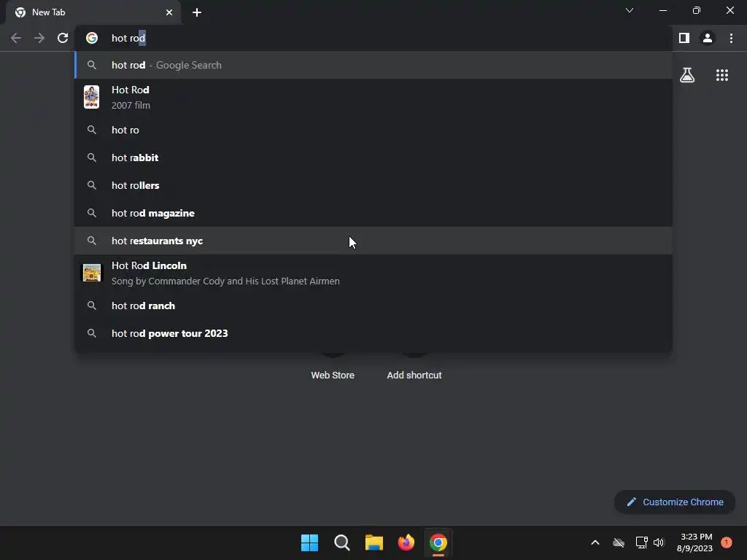The width and height of the screenshot is (747, 560).
Task: Click the forward navigation arrow
Action: [39, 38]
